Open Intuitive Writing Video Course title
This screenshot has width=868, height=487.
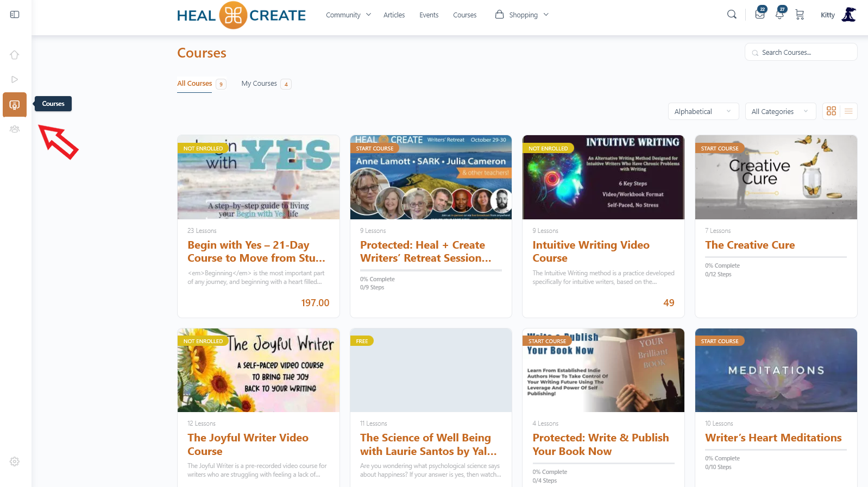click(x=591, y=251)
